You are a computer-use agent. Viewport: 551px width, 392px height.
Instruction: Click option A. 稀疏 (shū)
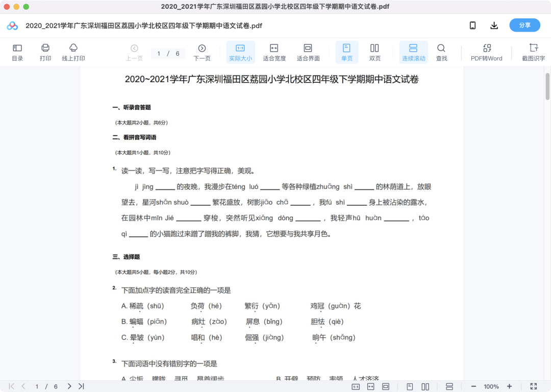[143, 306]
